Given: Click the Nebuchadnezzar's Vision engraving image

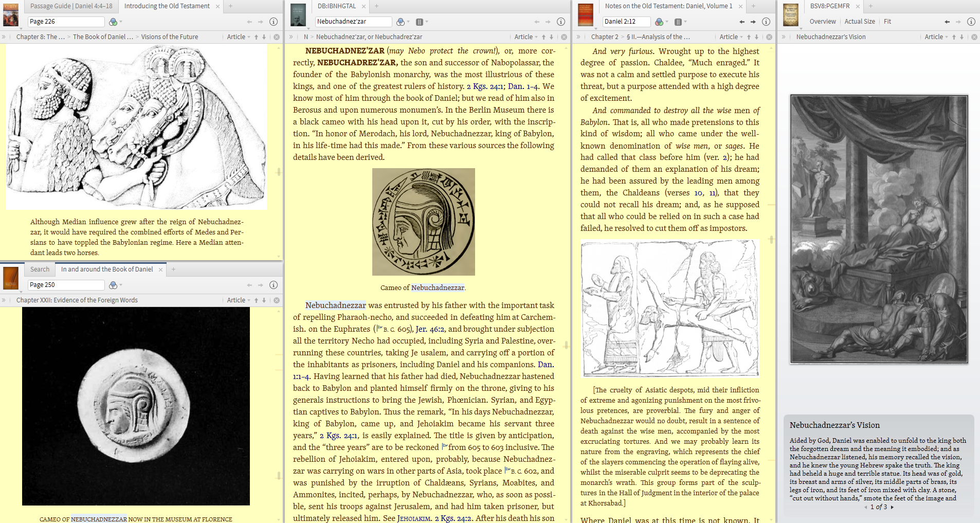Looking at the screenshot, I should (879, 229).
